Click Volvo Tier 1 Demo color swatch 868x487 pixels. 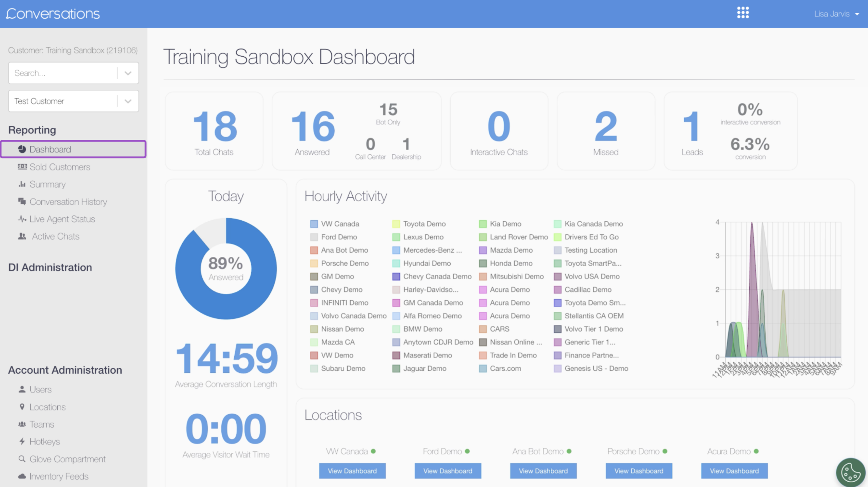tap(557, 329)
